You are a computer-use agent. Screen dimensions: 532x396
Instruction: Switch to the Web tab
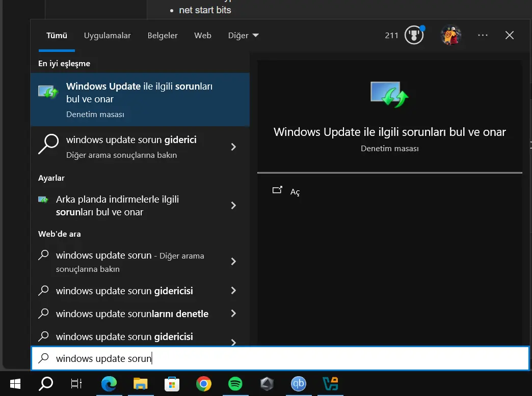pos(202,36)
